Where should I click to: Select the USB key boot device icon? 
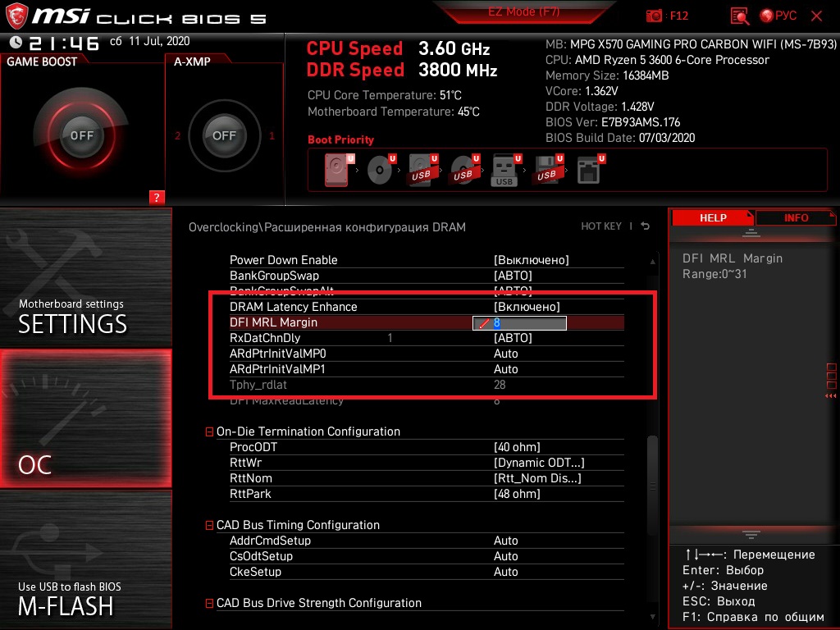tap(506, 171)
